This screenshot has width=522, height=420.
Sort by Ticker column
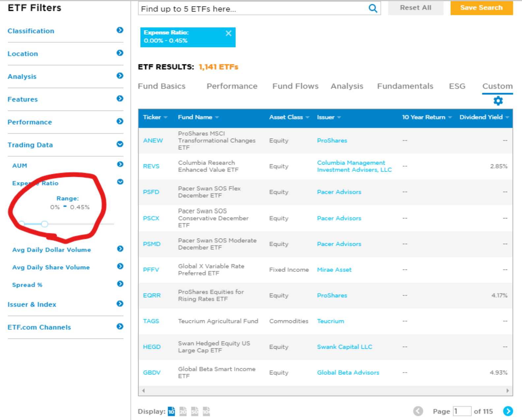[155, 117]
